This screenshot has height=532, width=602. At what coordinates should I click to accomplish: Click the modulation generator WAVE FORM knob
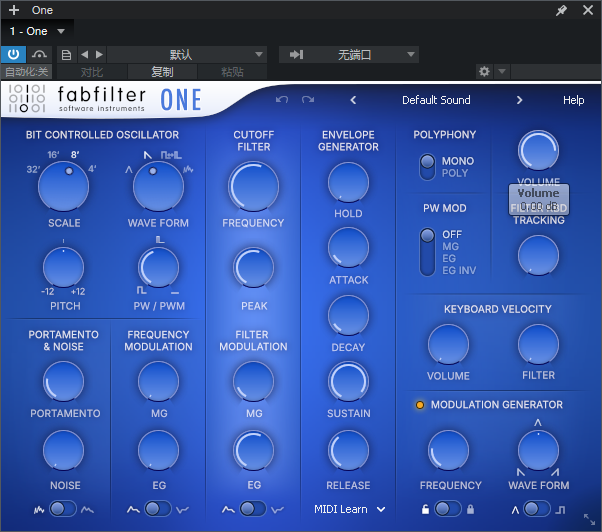[x=538, y=450]
